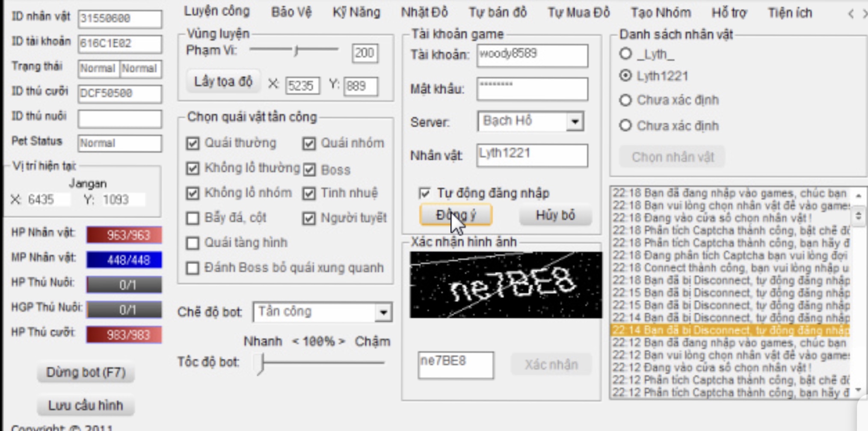
Task: Select the Lyth1221 character radio button
Action: click(625, 75)
